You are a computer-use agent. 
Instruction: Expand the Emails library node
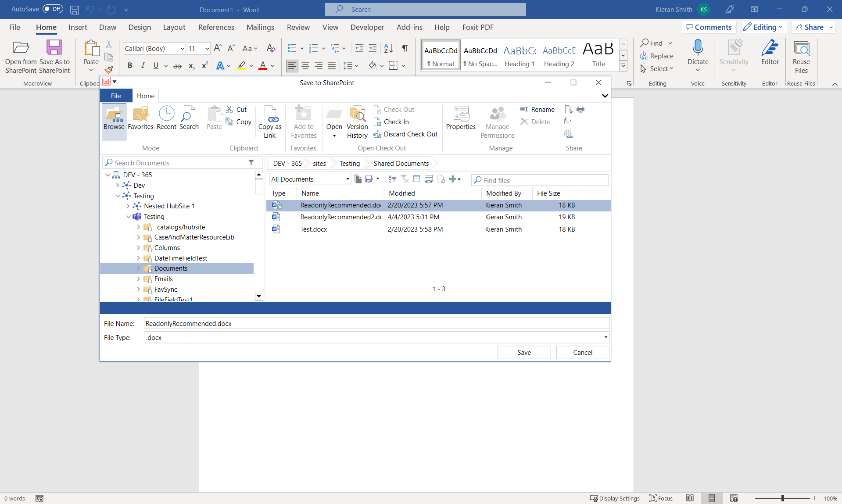click(138, 279)
